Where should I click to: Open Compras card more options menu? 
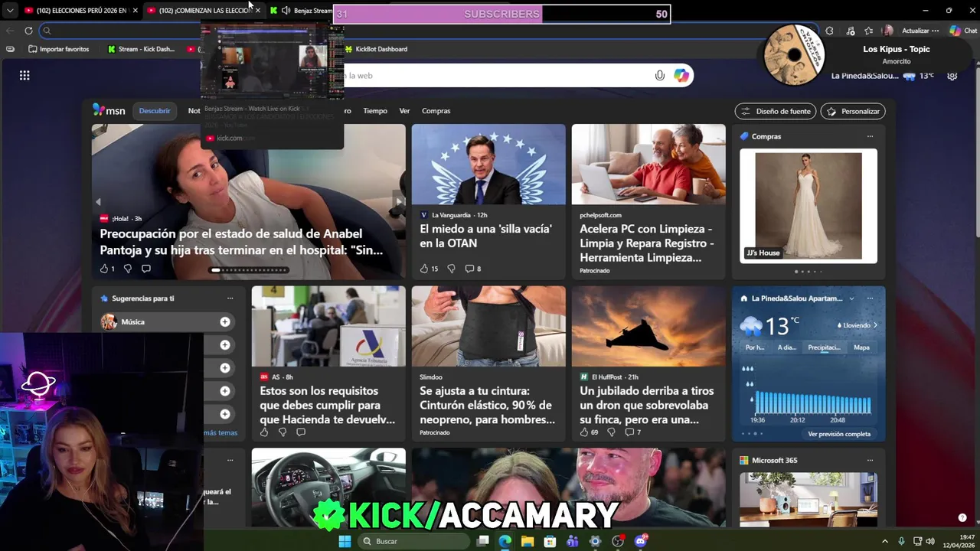[870, 136]
